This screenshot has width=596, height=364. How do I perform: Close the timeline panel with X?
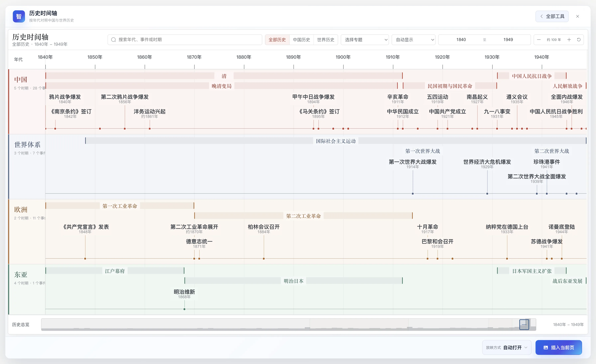point(578,16)
